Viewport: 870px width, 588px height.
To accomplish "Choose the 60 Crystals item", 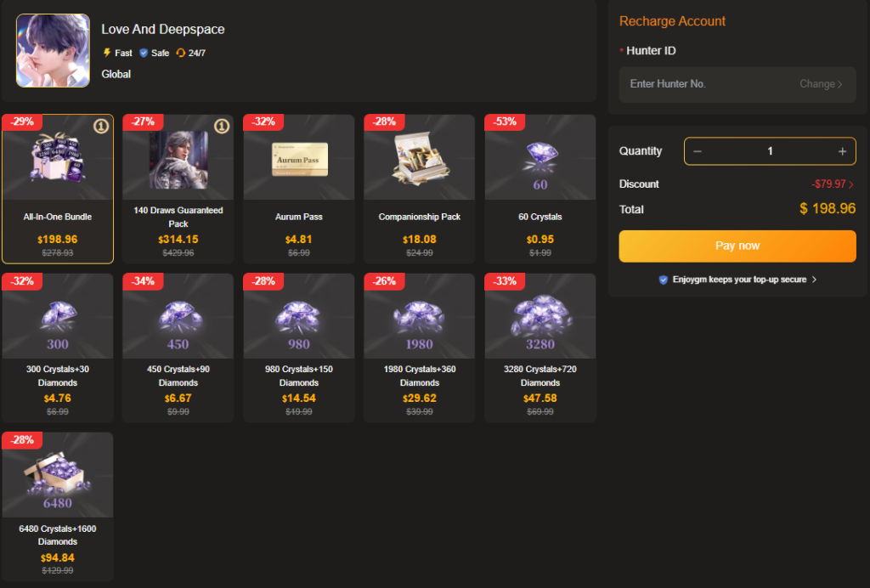I will click(x=540, y=189).
